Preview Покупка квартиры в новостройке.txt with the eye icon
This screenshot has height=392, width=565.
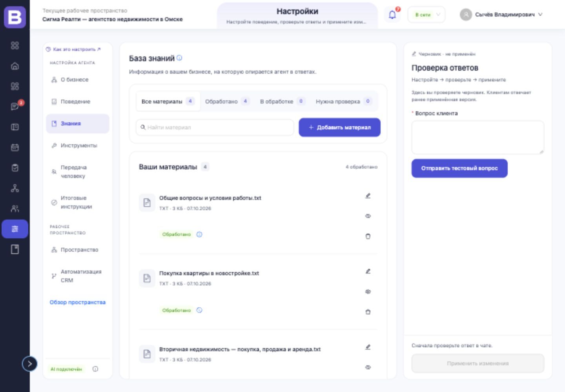[368, 292]
